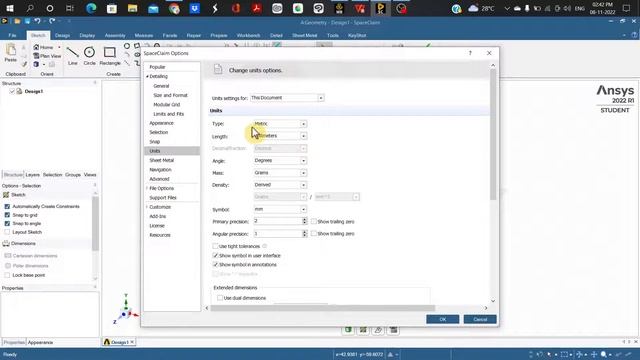Click the Save disk icon in title bar

pos(27,21)
